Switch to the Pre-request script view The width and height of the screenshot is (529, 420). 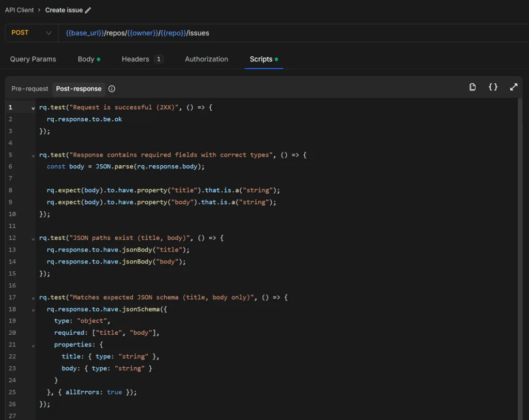[29, 89]
